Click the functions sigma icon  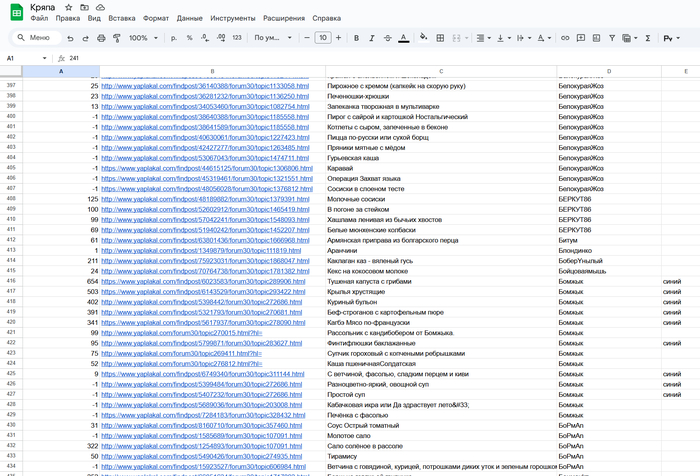click(647, 38)
